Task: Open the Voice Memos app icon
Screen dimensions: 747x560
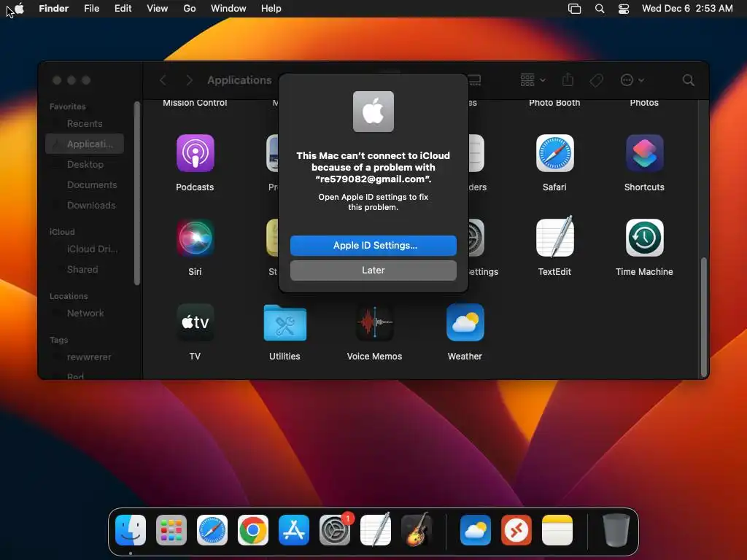Action: tap(374, 322)
